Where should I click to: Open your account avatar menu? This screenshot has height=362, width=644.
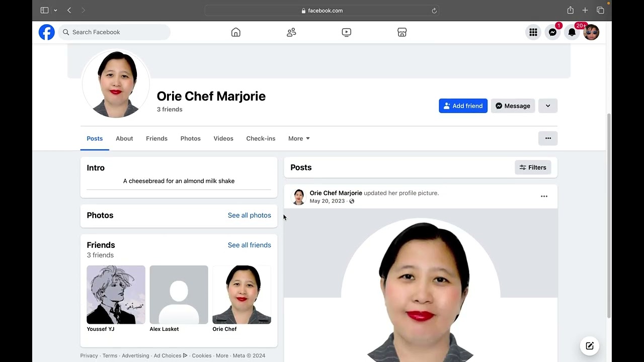coord(591,32)
